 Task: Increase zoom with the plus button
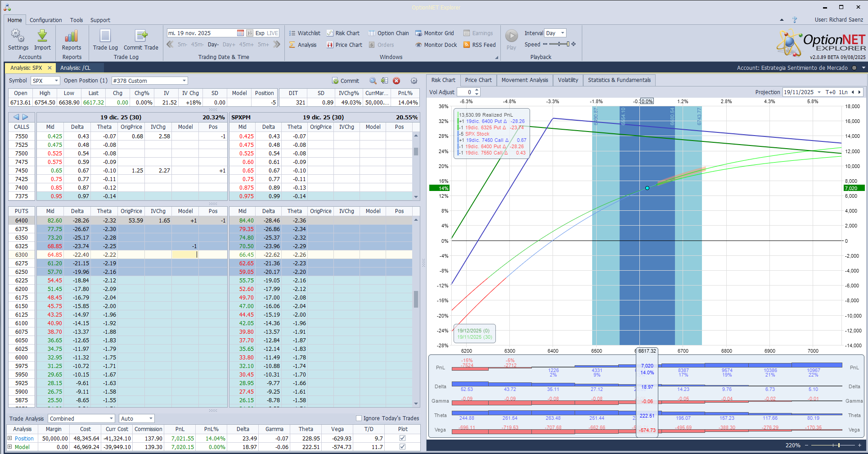point(859,445)
